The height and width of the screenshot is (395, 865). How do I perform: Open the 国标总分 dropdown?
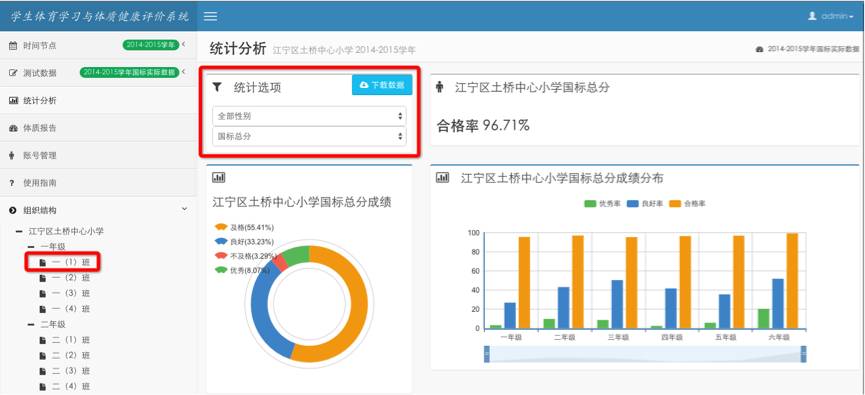309,137
